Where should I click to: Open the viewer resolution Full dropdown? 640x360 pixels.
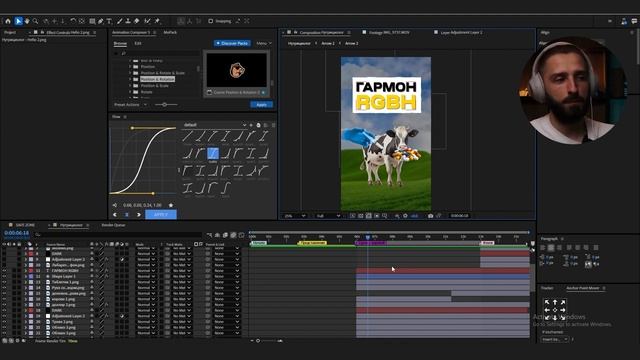328,216
